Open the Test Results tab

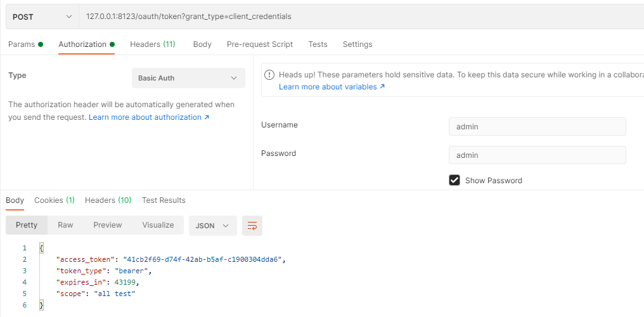(164, 200)
